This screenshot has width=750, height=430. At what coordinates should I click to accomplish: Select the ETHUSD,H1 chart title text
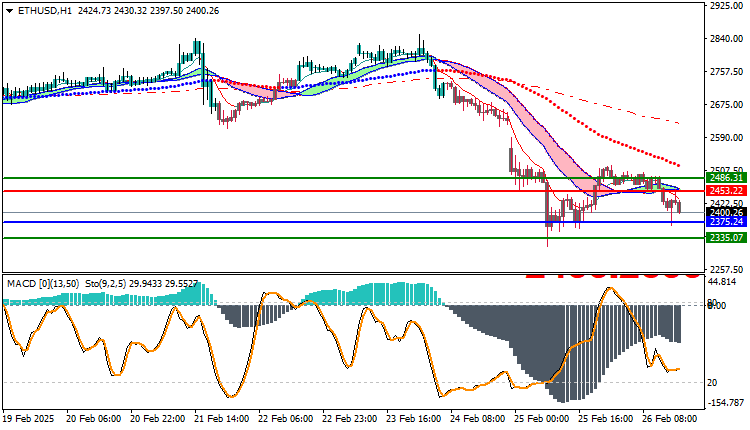tap(44, 11)
